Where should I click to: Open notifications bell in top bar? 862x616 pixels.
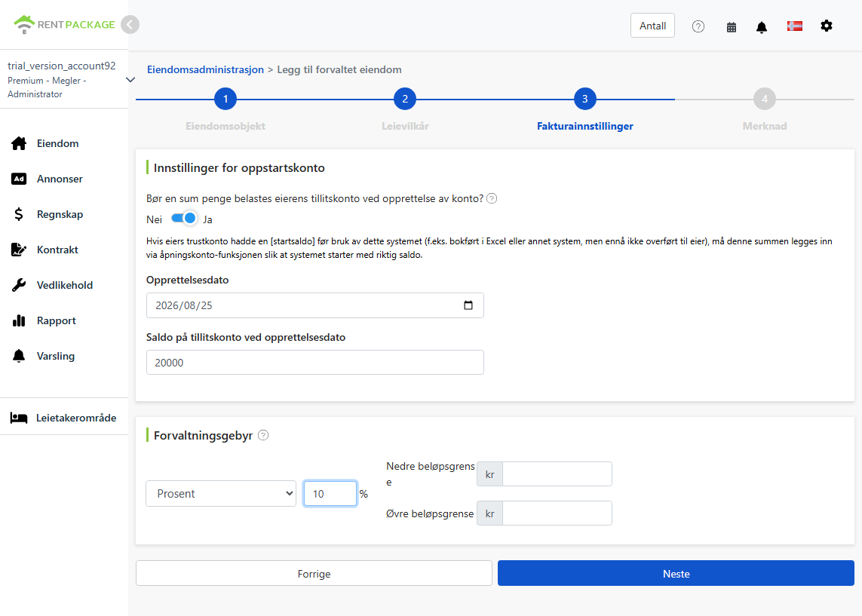(762, 27)
